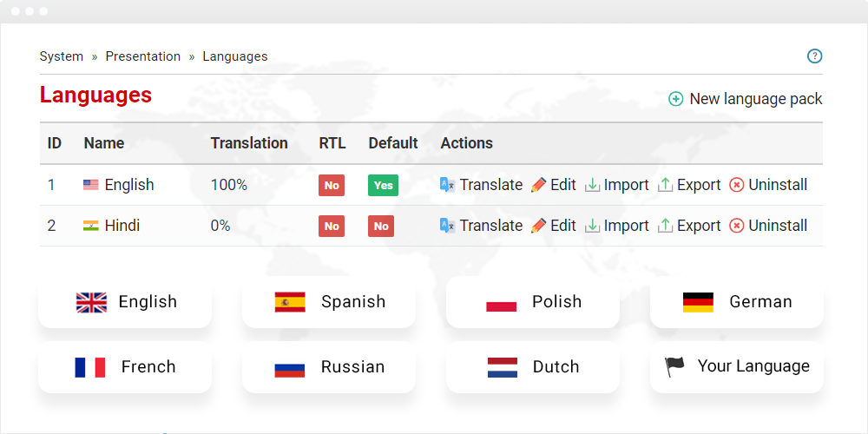Click the Your Language card
The height and width of the screenshot is (434, 868).
tap(737, 367)
